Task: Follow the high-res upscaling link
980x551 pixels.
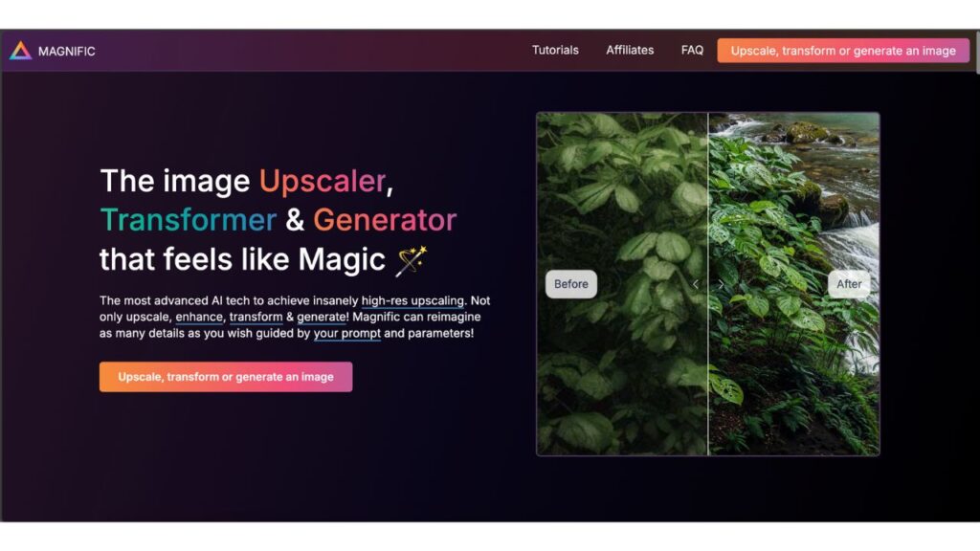Action: (x=412, y=300)
